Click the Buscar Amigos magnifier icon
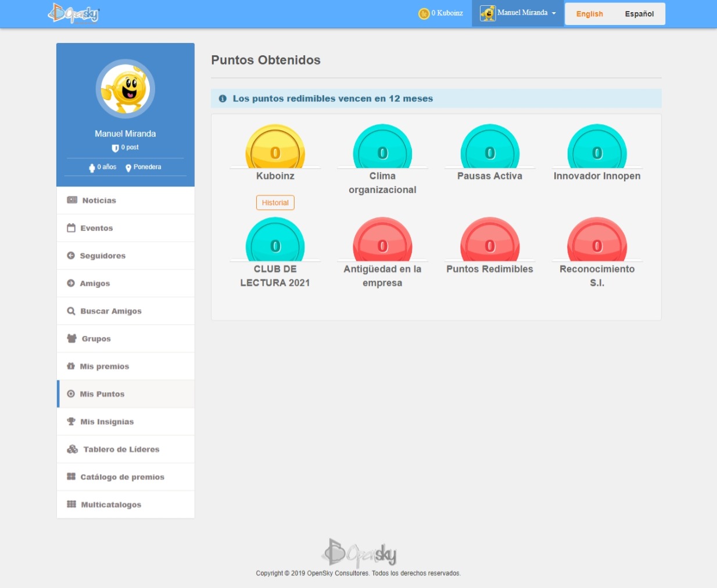 [x=71, y=311]
